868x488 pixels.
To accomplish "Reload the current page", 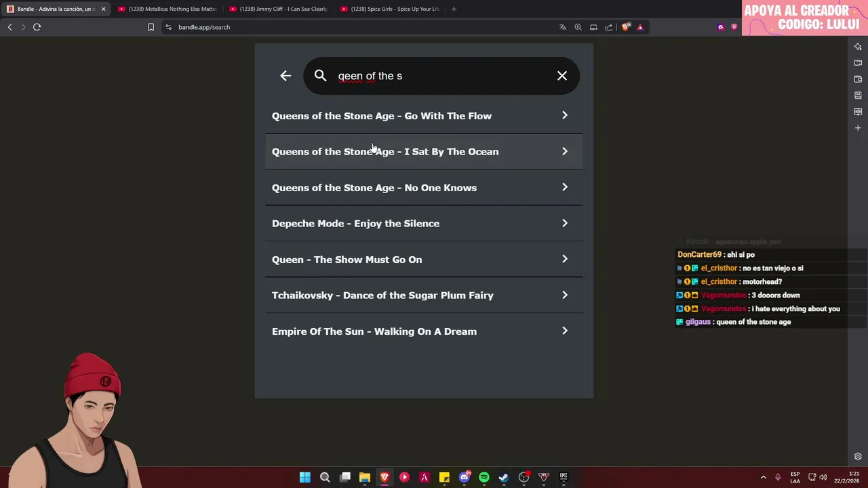I will point(37,27).
